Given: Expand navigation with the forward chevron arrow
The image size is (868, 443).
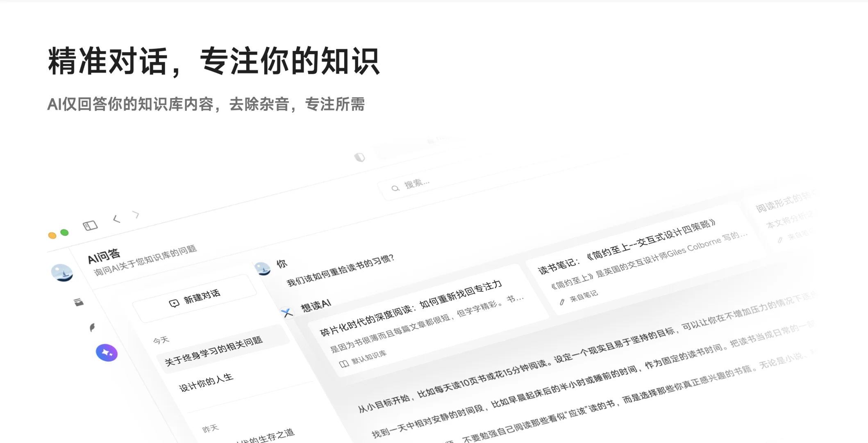Looking at the screenshot, I should point(135,215).
